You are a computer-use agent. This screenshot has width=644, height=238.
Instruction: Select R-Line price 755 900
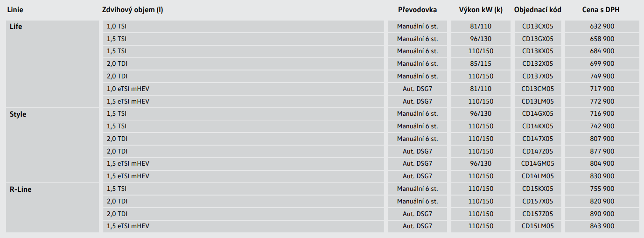[602, 189]
